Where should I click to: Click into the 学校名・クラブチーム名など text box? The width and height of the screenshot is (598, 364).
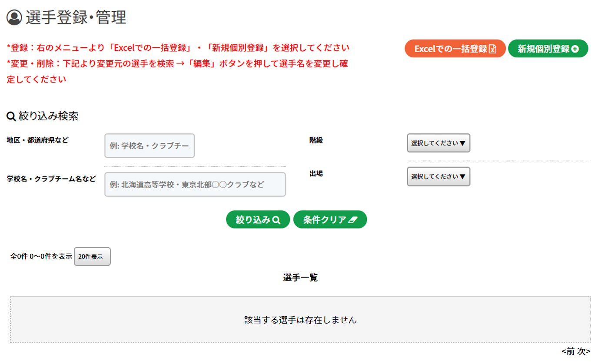tap(195, 185)
